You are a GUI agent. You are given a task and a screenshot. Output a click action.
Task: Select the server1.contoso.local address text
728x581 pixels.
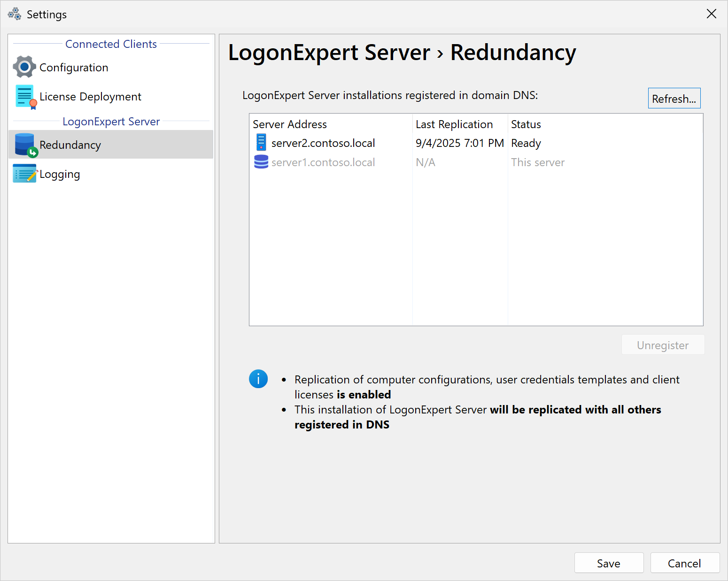[x=323, y=162]
